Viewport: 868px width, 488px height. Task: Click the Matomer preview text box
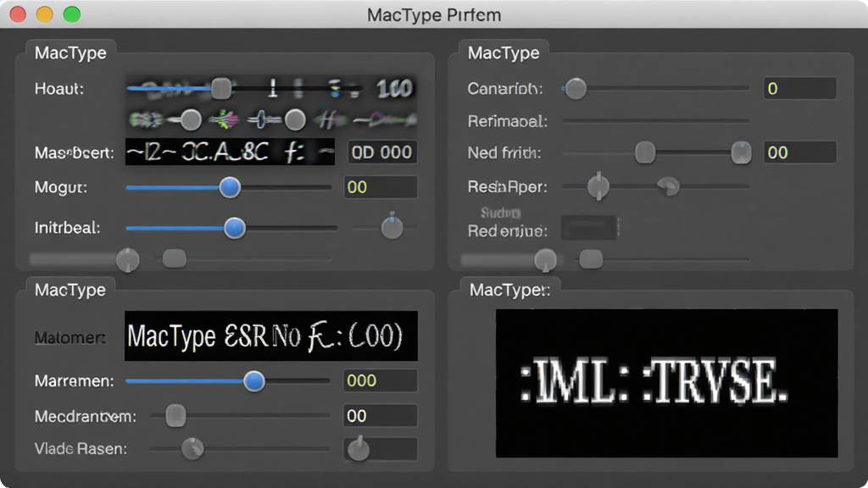coord(271,335)
